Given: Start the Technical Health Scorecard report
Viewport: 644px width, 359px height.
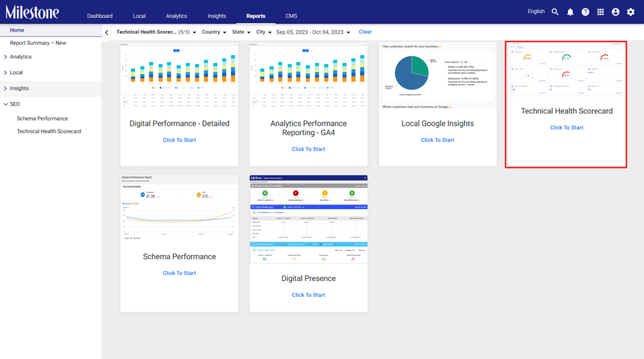Looking at the screenshot, I should click(x=566, y=128).
